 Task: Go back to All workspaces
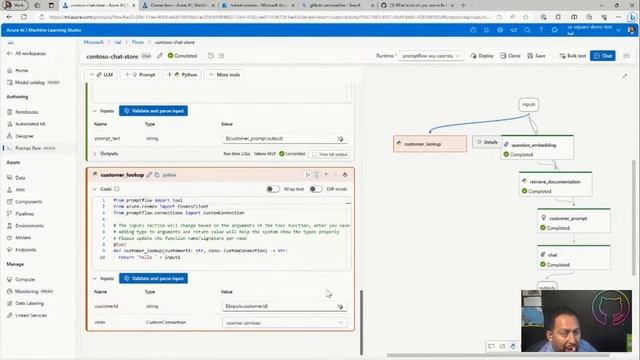point(27,53)
